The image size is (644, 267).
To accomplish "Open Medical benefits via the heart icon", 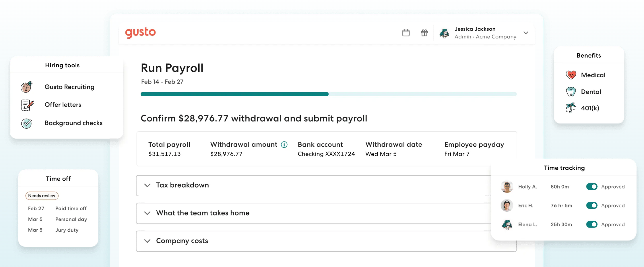I will tap(571, 75).
